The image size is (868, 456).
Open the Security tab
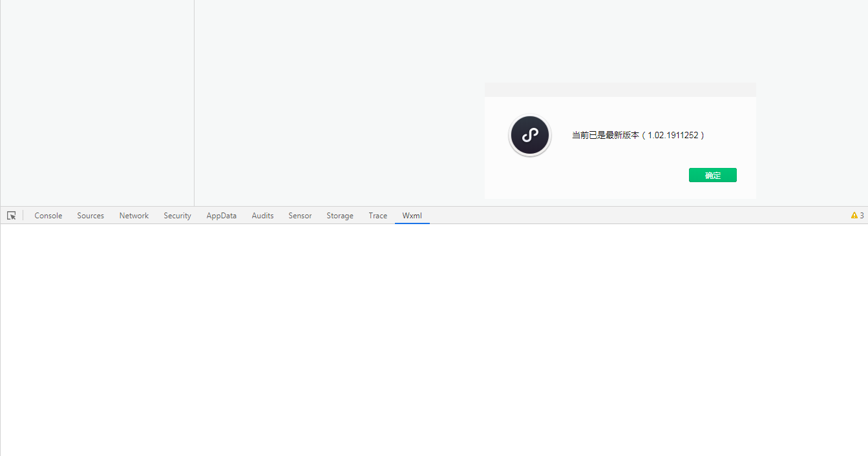177,216
